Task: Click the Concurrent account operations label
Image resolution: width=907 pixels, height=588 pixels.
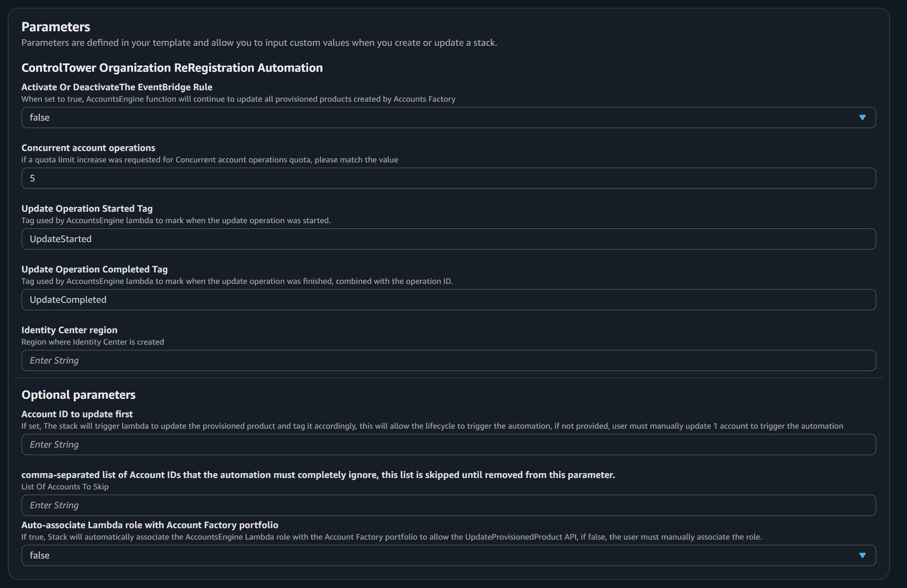Action: point(88,148)
